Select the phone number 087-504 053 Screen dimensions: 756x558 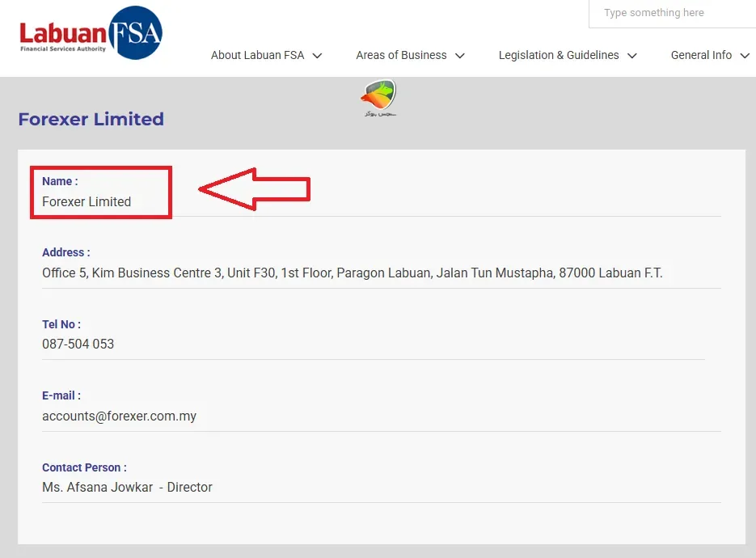[x=78, y=344]
